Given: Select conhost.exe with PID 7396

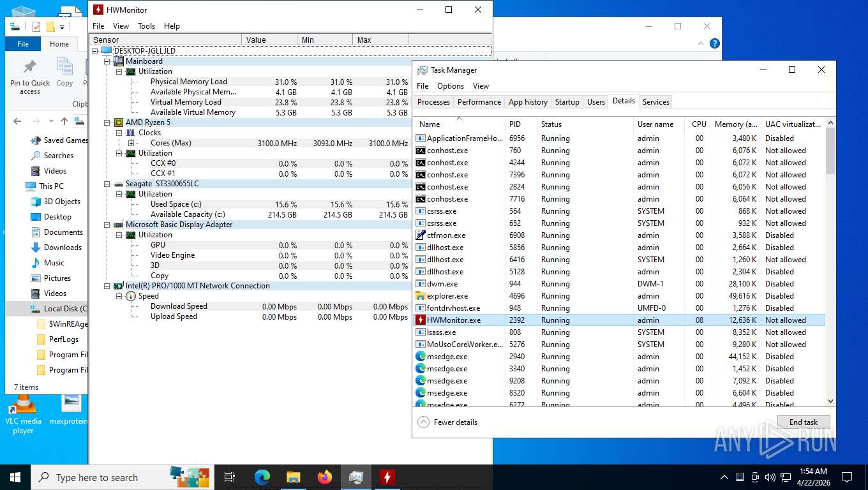Looking at the screenshot, I should click(618, 175).
